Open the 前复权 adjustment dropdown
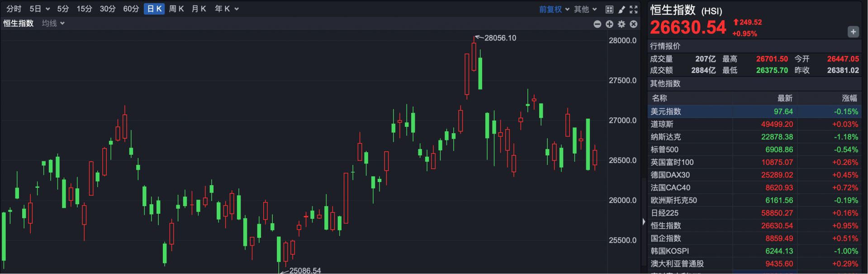Screen dimensions: 868x274 554,9
